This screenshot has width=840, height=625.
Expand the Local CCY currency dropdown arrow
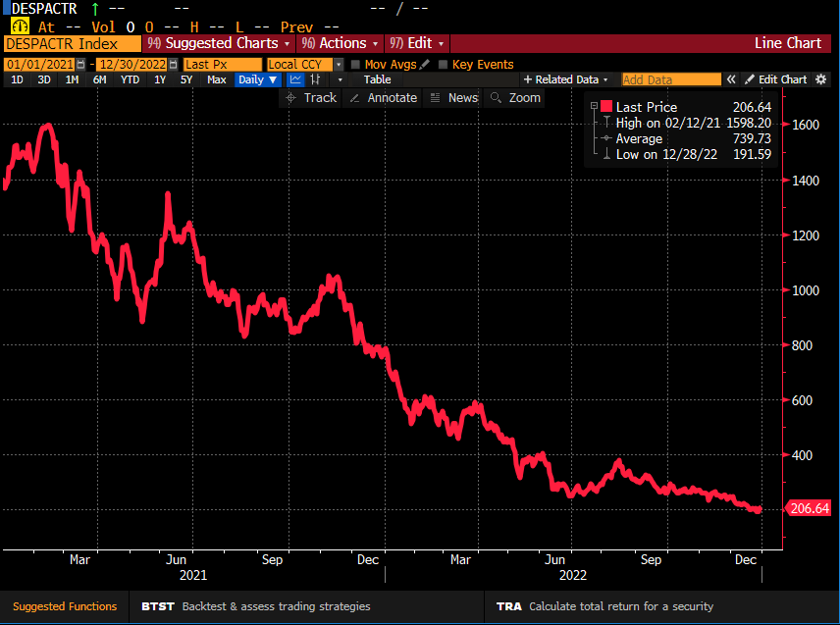339,65
